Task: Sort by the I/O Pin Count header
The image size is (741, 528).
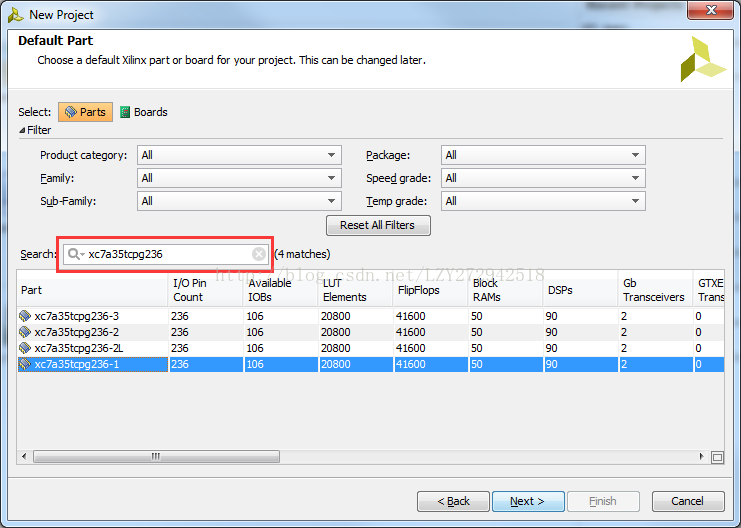Action: coord(206,290)
